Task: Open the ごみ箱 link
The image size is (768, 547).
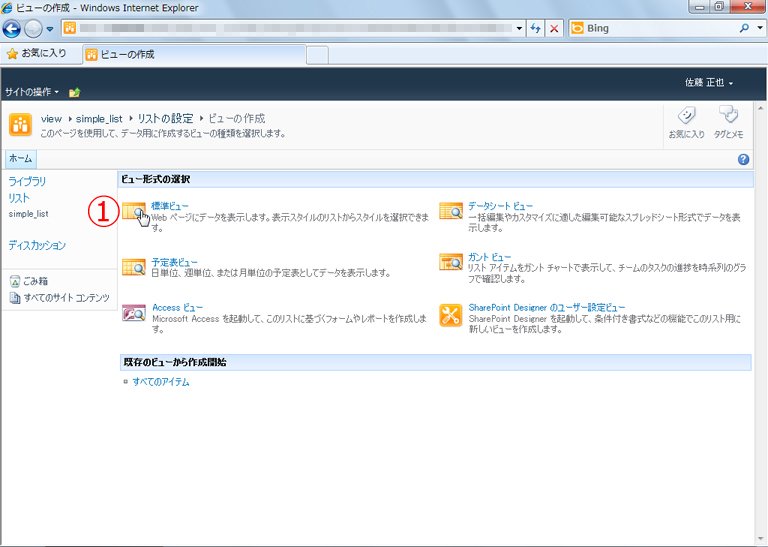Action: coord(35,281)
